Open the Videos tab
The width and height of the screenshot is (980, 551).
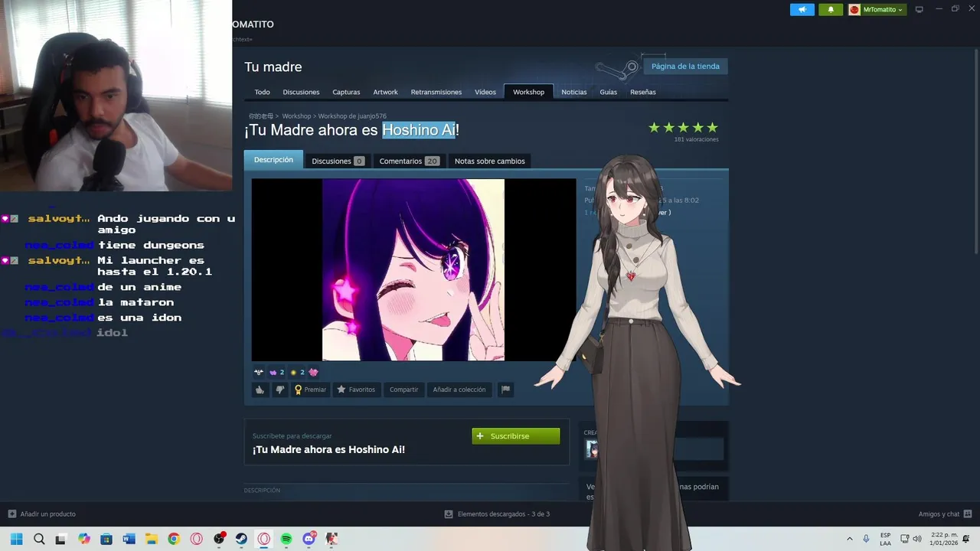click(485, 92)
